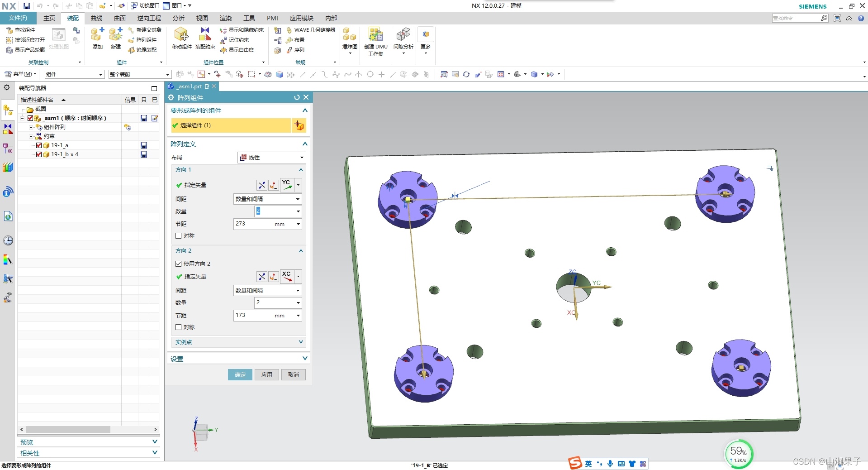Collapse the Direction 2 (方向 2) section

301,251
